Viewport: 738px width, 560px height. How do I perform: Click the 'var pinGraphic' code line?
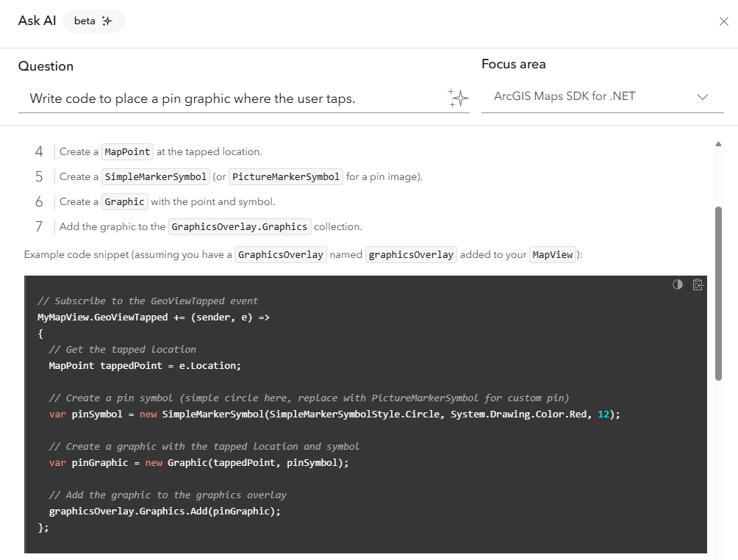point(198,462)
